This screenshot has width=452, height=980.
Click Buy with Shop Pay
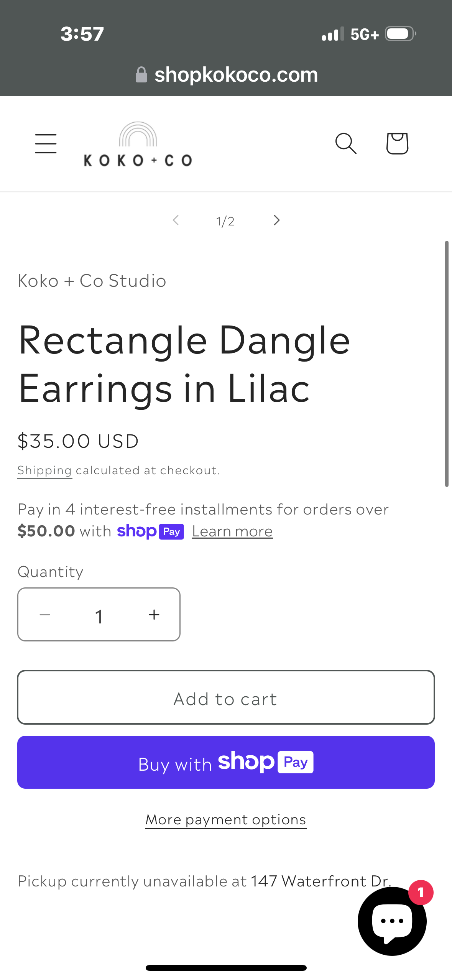(226, 762)
